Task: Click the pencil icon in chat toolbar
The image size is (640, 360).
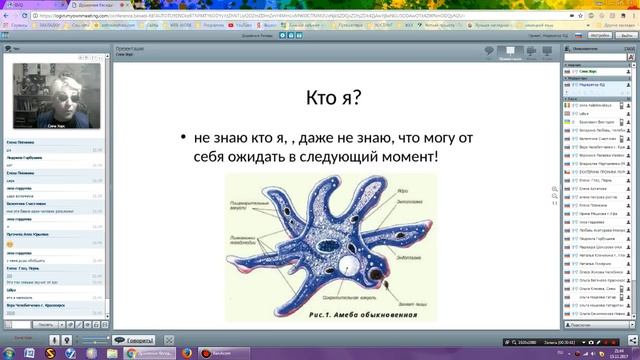Action: point(79,325)
